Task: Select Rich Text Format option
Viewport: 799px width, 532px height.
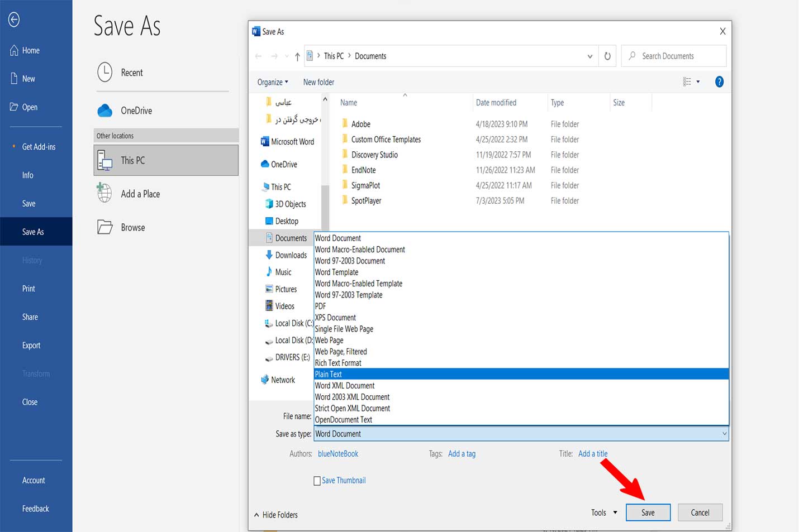Action: click(x=521, y=363)
